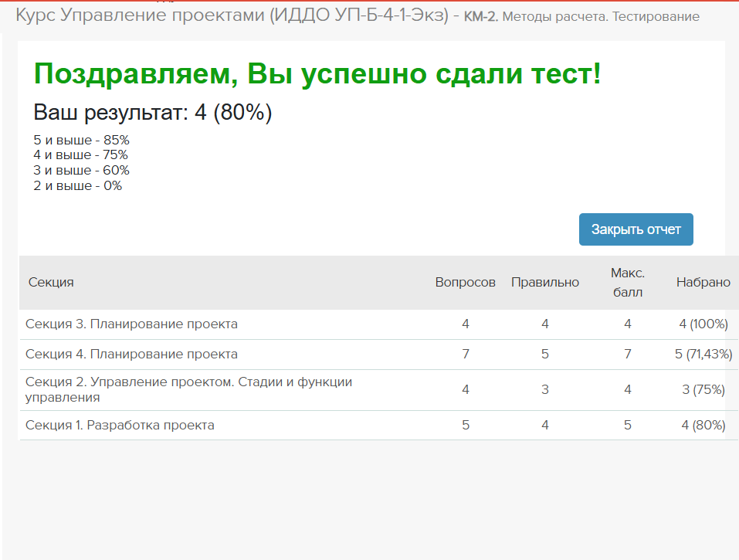Click the 4 (100%) score cell
Image resolution: width=739 pixels, height=560 pixels.
(703, 324)
